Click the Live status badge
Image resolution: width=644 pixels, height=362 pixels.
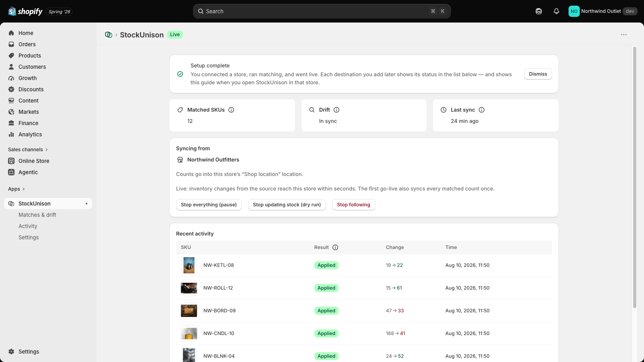coord(175,35)
